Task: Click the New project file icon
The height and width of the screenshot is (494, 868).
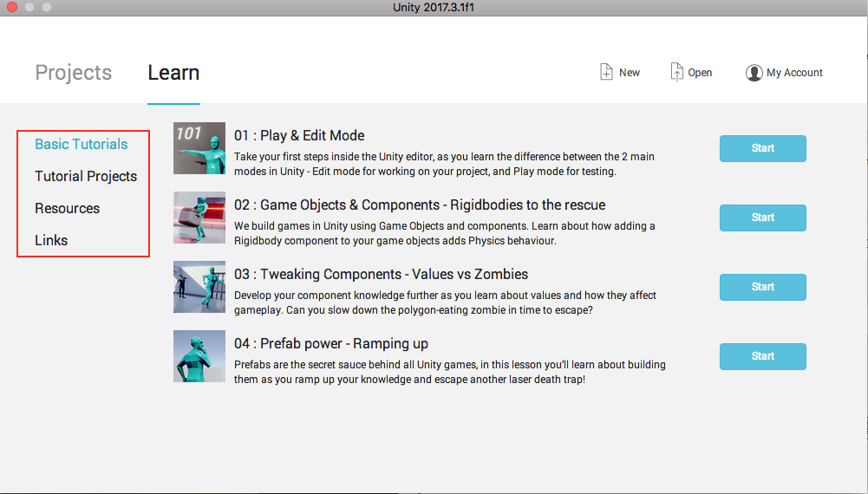Action: (x=607, y=72)
